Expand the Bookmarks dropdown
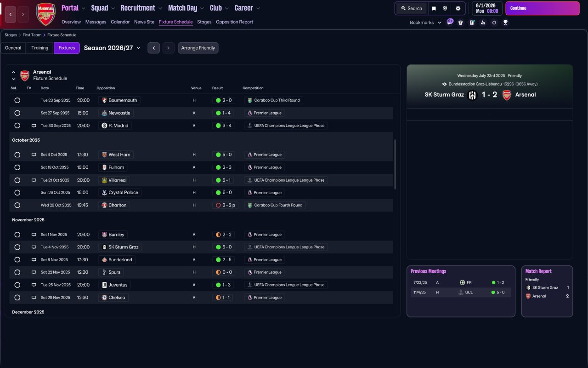This screenshot has height=368, width=588. point(425,23)
